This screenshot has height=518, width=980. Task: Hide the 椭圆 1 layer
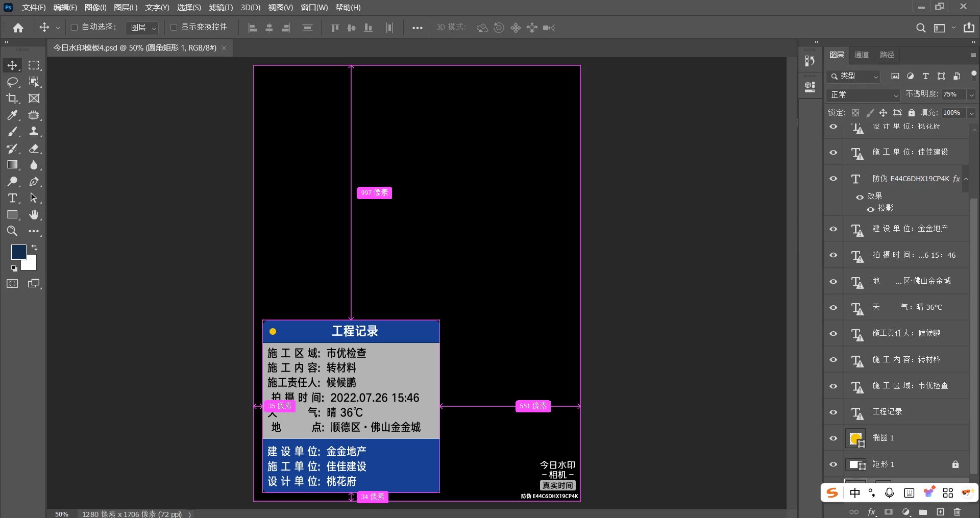pyautogui.click(x=834, y=438)
